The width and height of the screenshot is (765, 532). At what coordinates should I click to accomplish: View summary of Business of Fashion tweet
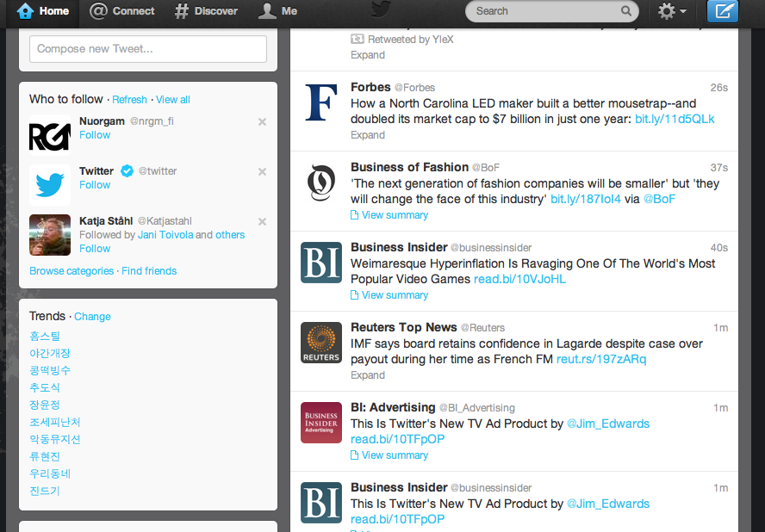(x=394, y=215)
